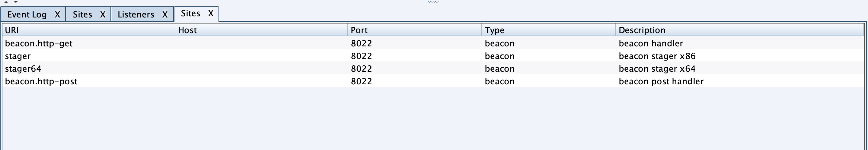Screen dimensions: 868x150
Task: Open the Event Log tab
Action: click(27, 14)
